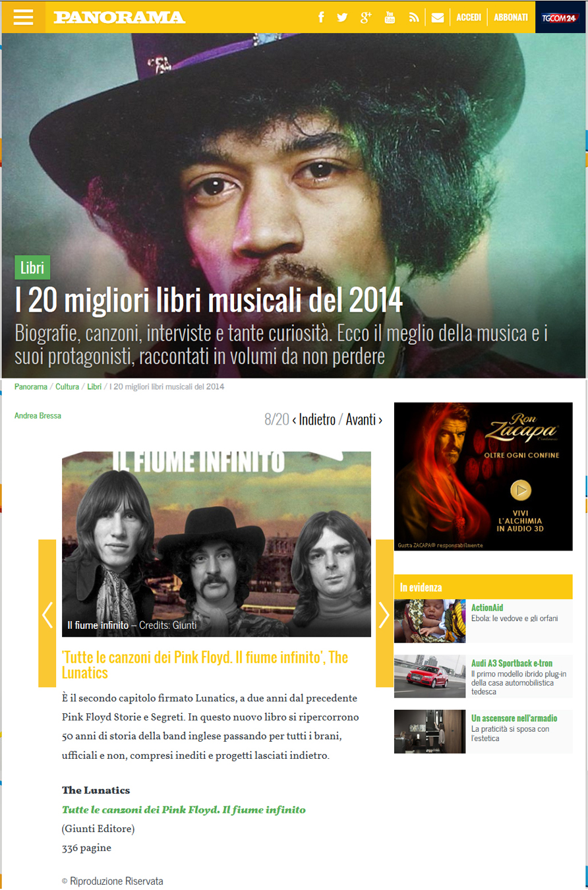This screenshot has height=890, width=588.
Task: Click the Il fiume infinito book cover image
Action: tap(216, 544)
